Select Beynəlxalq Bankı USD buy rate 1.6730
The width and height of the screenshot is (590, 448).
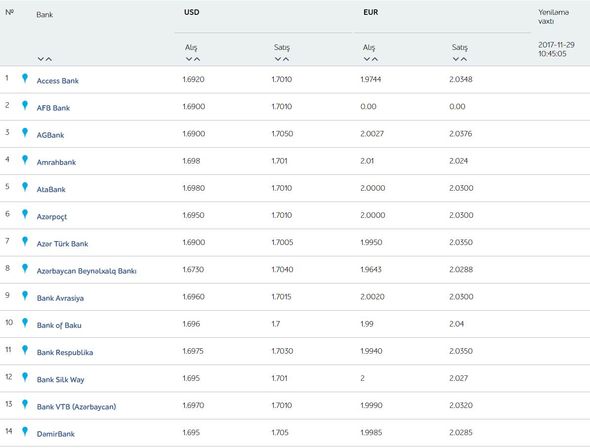point(193,269)
